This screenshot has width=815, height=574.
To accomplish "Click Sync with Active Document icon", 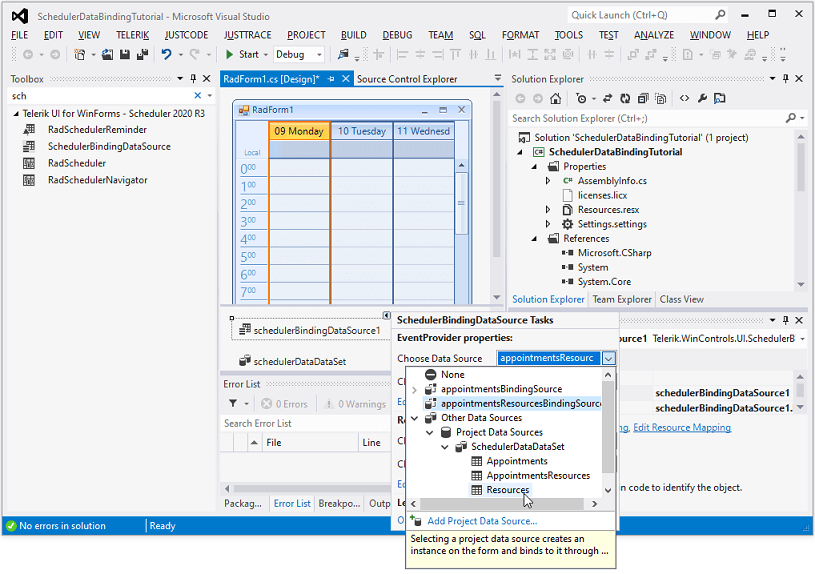I will click(x=607, y=98).
